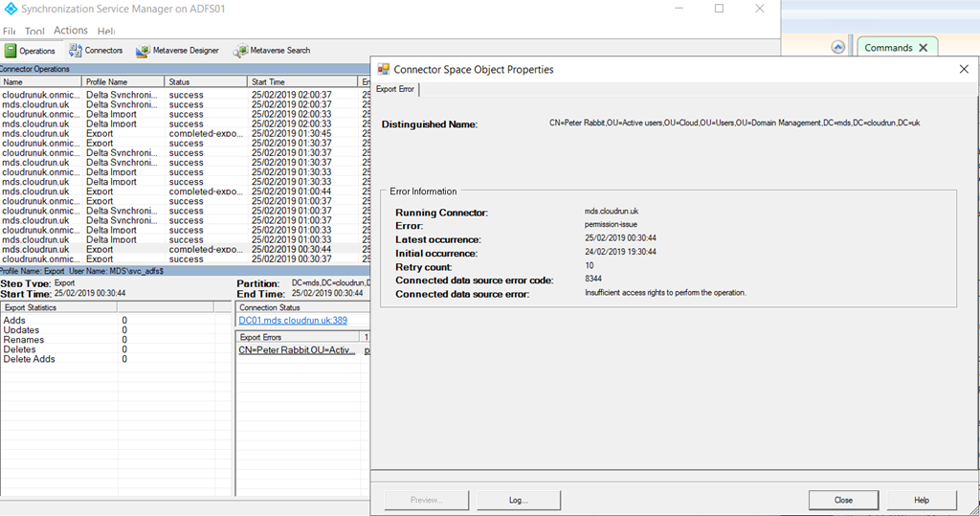Click the Log... button
Image resolution: width=980 pixels, height=516 pixels.
(520, 500)
